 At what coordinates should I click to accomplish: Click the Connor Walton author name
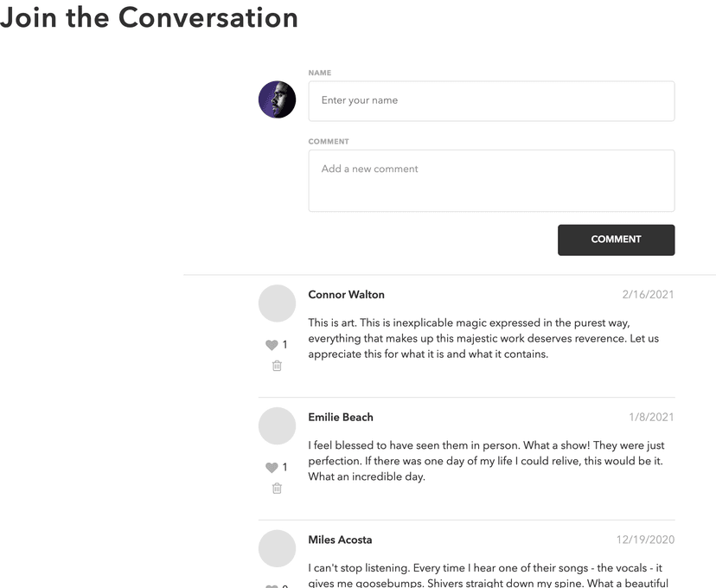(346, 295)
